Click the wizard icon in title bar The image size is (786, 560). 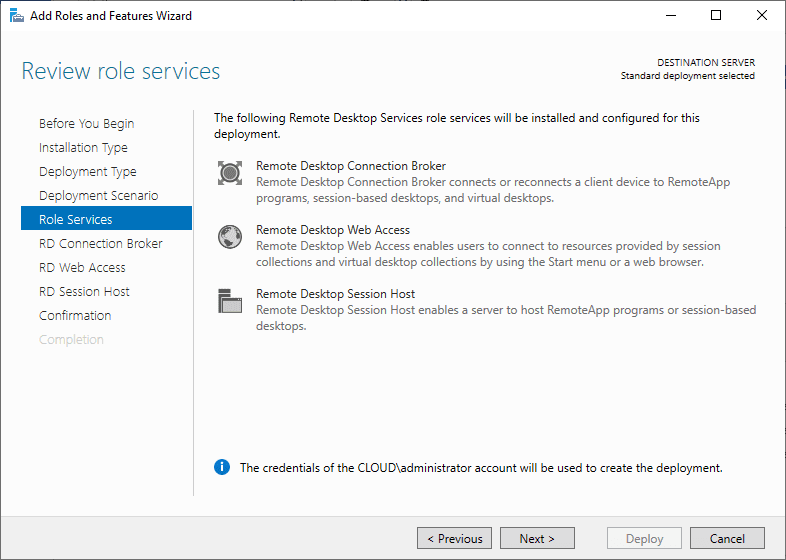pos(16,16)
